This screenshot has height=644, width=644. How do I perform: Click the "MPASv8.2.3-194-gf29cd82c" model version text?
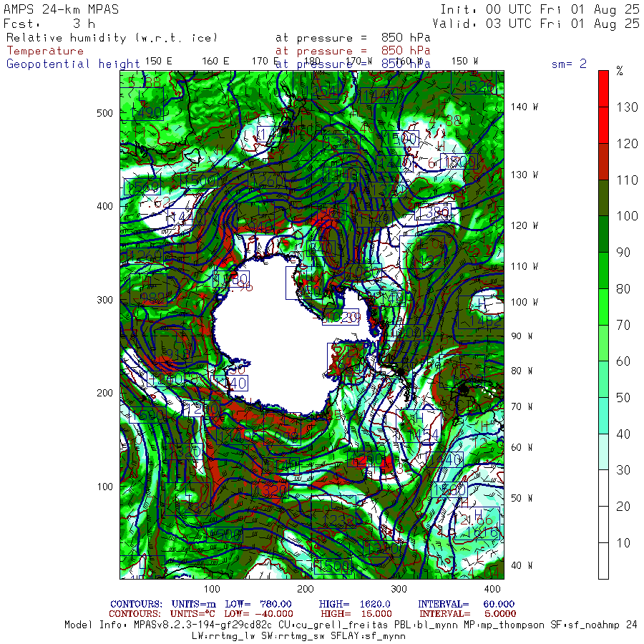pyautogui.click(x=203, y=625)
